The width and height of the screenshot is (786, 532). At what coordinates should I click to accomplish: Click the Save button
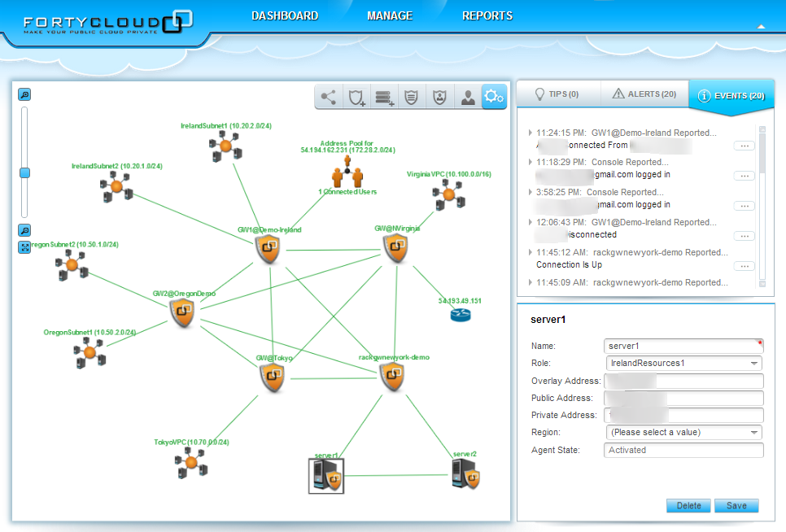tap(736, 506)
